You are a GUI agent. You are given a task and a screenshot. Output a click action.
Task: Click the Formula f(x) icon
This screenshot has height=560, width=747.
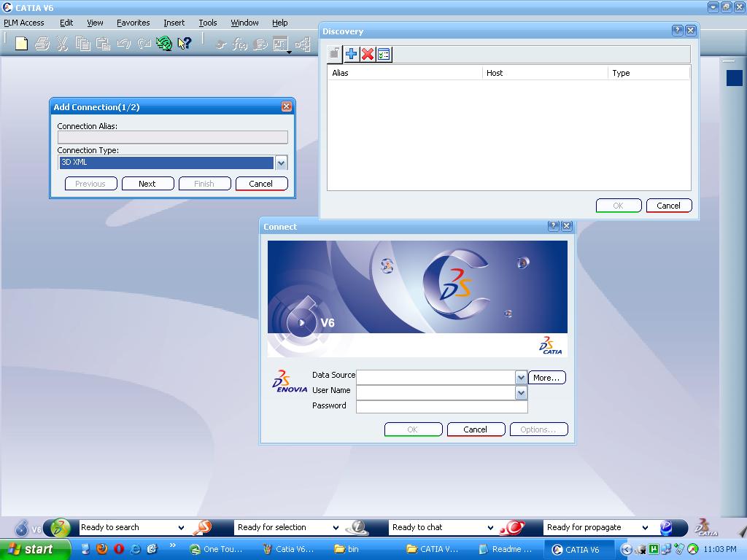click(239, 44)
